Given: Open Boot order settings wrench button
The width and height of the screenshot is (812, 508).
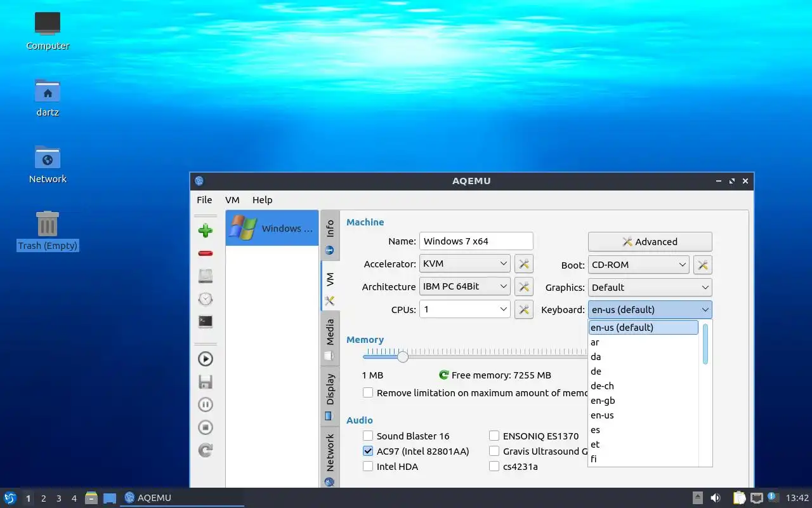Looking at the screenshot, I should coord(703,265).
